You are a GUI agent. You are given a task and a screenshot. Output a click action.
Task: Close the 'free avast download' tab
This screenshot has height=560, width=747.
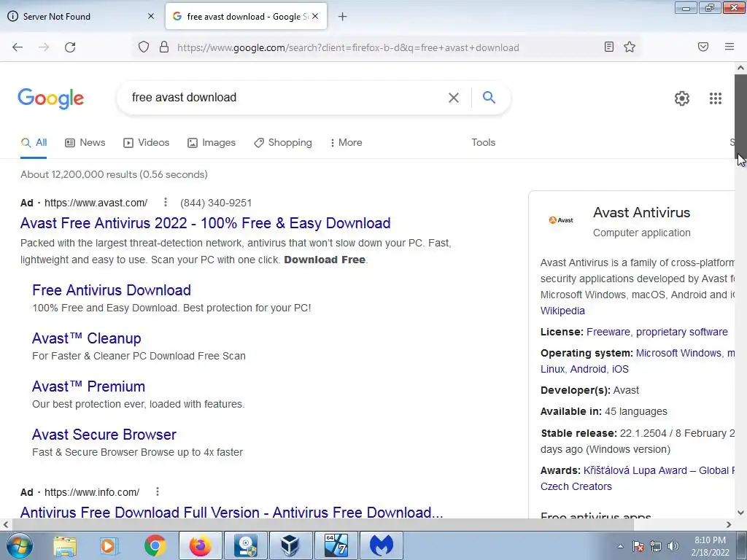[x=315, y=16]
